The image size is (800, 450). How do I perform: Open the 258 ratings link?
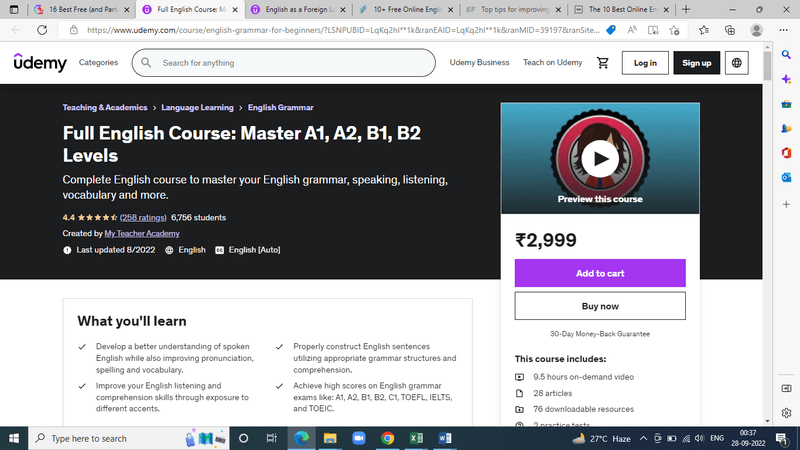pyautogui.click(x=143, y=217)
